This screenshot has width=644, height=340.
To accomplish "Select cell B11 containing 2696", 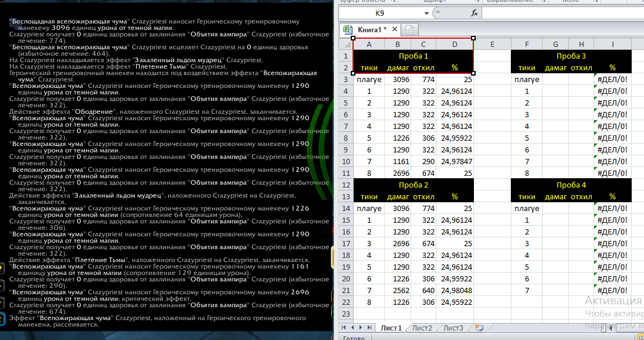I will [398, 174].
